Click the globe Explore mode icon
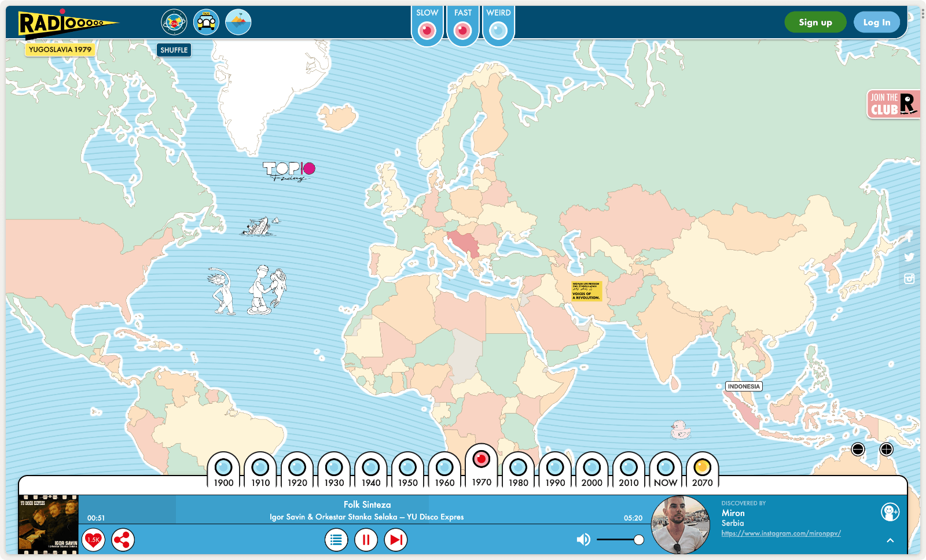 click(x=174, y=23)
